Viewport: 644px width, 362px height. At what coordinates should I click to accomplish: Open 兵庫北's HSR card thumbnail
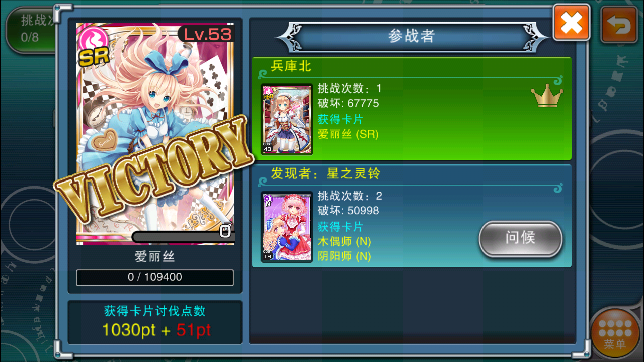click(287, 119)
